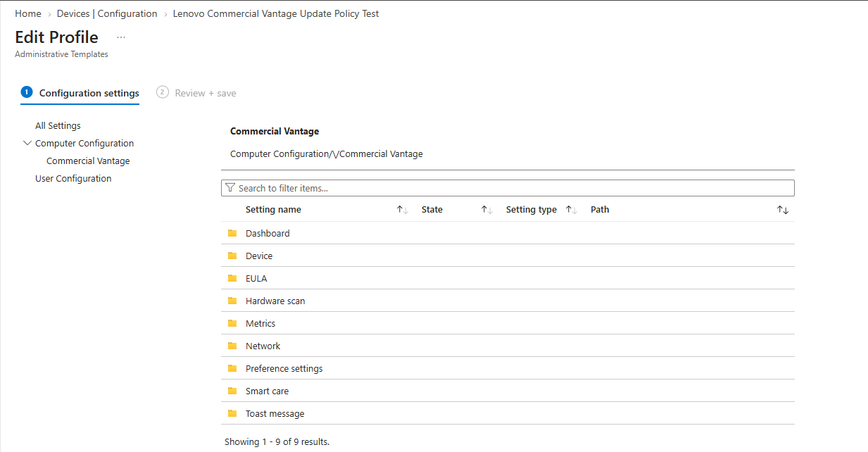Collapse the Computer Configuration tree node
The width and height of the screenshot is (868, 452).
pyautogui.click(x=27, y=143)
